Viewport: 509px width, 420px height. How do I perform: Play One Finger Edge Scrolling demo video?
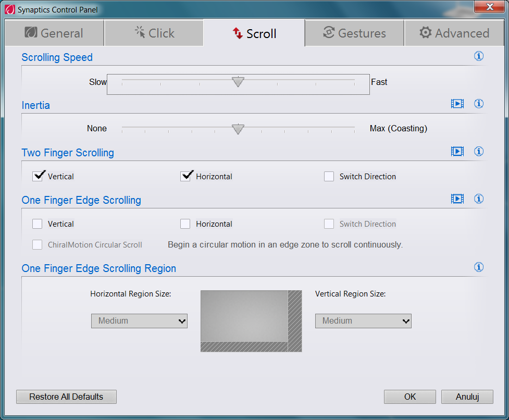[x=457, y=199]
